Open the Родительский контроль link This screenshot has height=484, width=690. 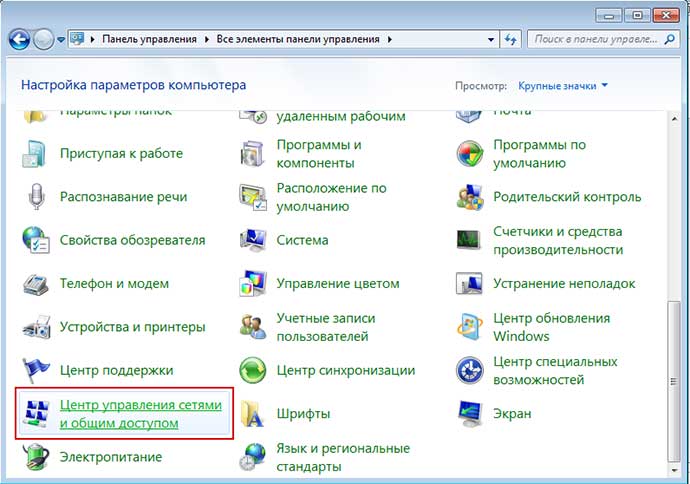[567, 197]
